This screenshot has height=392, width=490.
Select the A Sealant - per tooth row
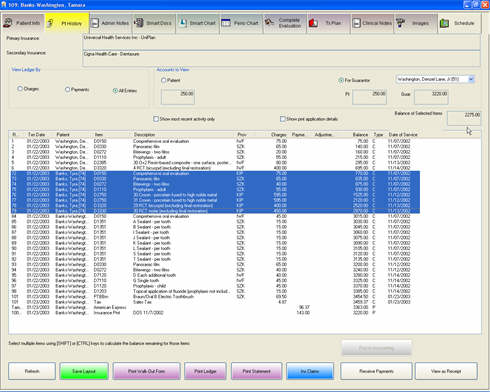tap(215, 222)
